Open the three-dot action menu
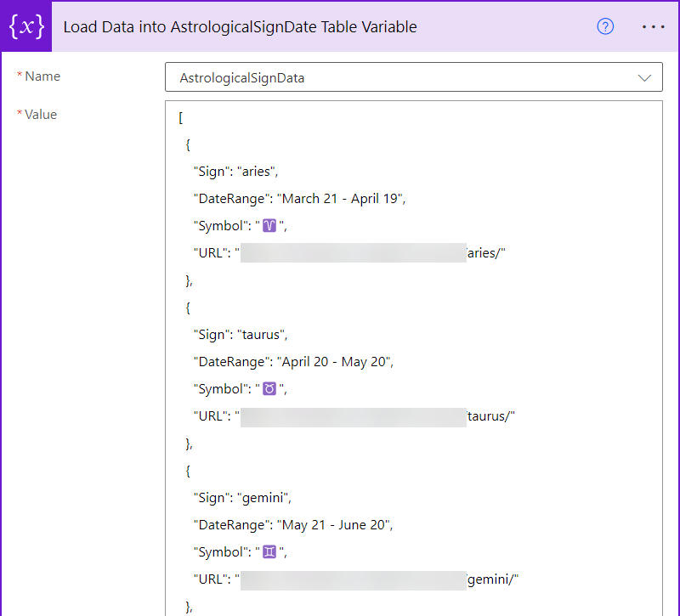This screenshot has height=616, width=680. [x=653, y=27]
